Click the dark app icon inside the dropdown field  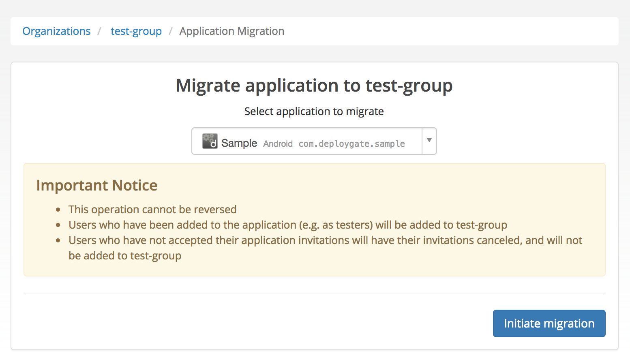[210, 141]
